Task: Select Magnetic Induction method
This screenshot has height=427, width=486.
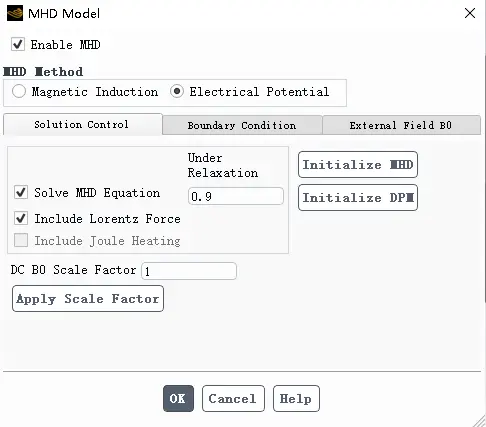Action: [19, 91]
